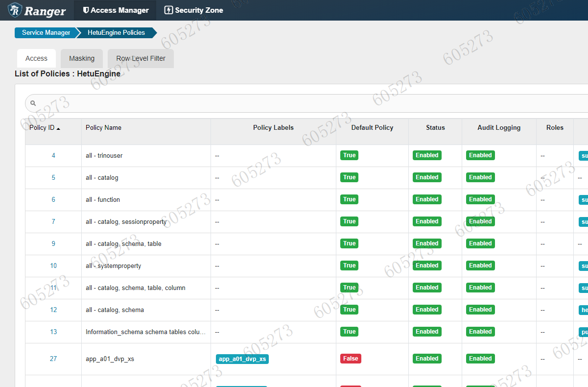The image size is (588, 387).
Task: Sort by the Policy ID column header
Action: 45,128
